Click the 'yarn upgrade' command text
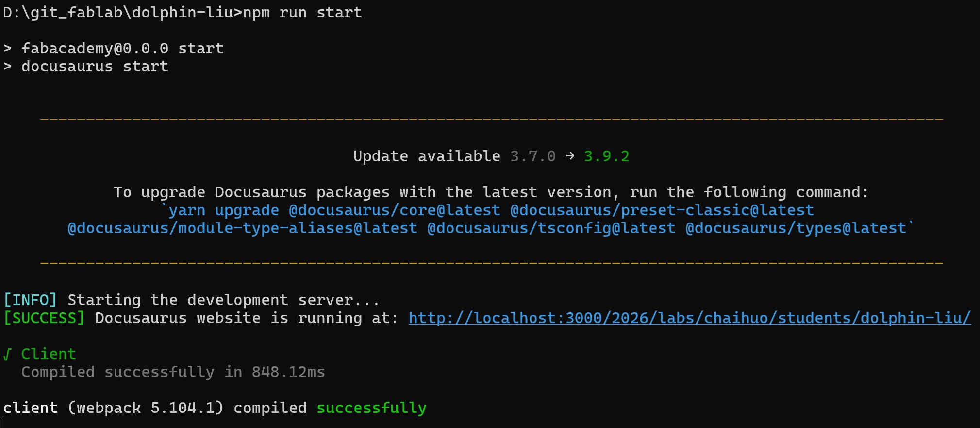The width and height of the screenshot is (980, 428). point(223,210)
